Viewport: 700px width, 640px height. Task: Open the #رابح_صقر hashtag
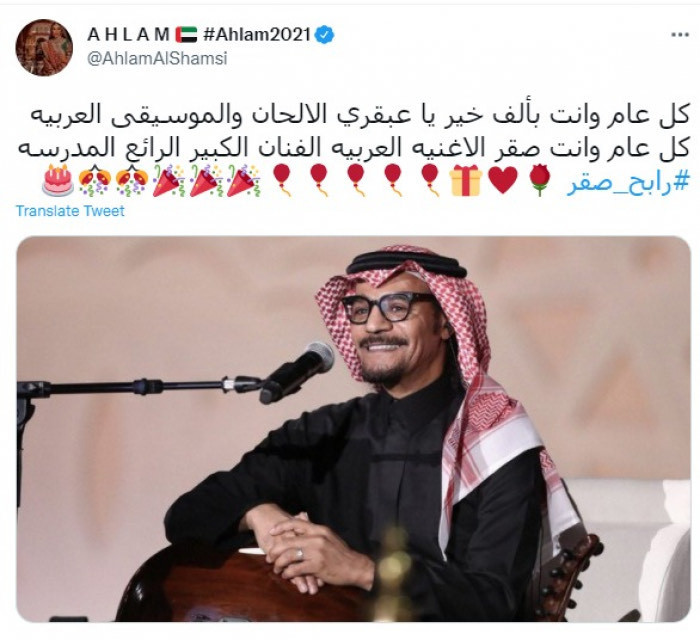pyautogui.click(x=628, y=183)
